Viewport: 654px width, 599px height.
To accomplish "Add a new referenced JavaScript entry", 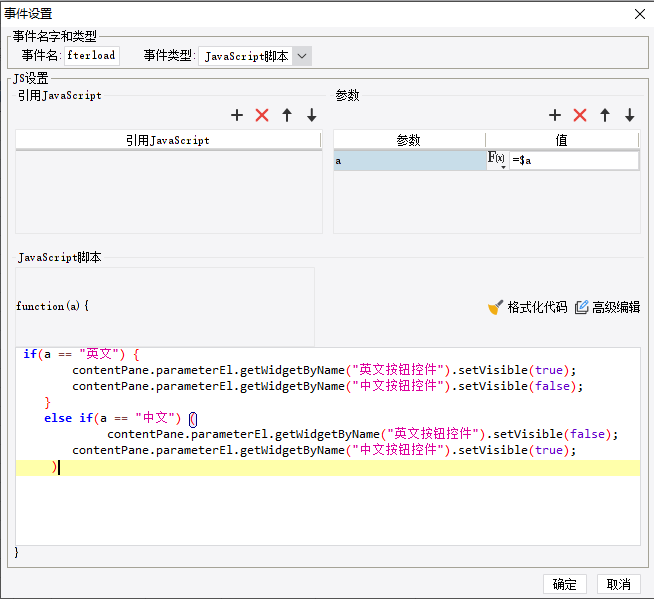I will point(237,116).
